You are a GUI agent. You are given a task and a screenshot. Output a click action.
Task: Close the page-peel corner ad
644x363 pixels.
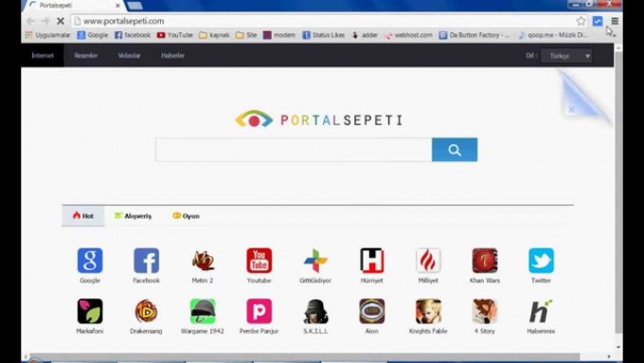pos(571,109)
